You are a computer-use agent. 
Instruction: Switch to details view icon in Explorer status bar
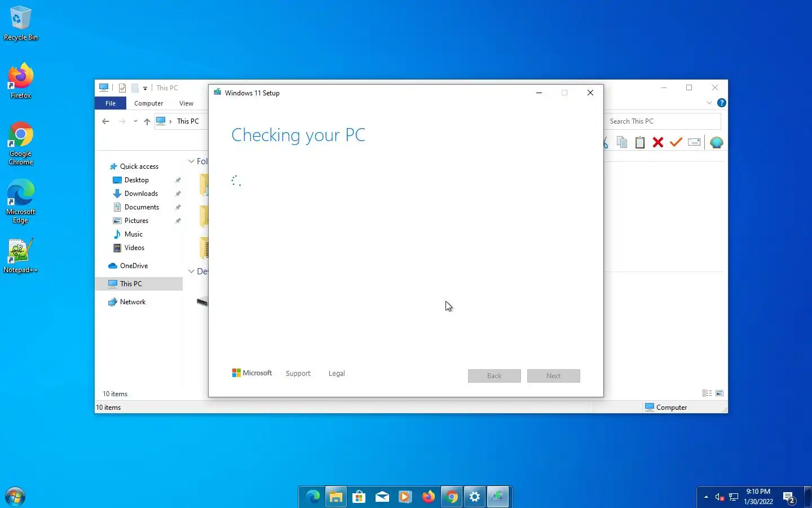[x=707, y=393]
